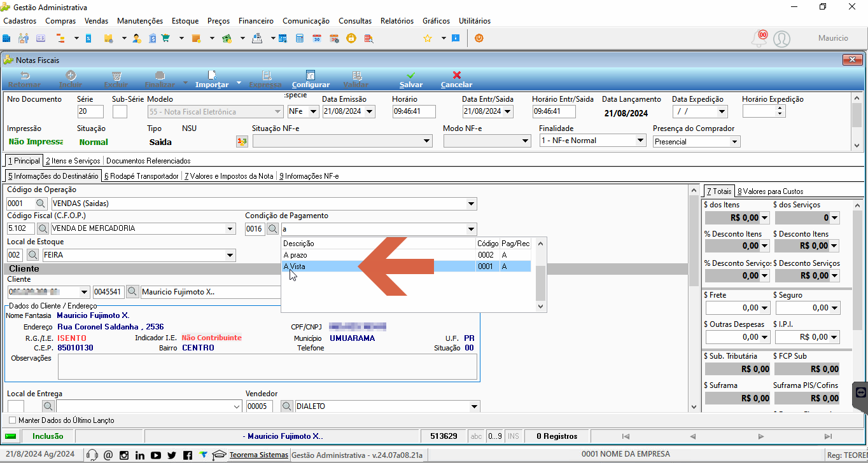Screen dimensions: 868x463
Task: Open the Financeiro menu
Action: pos(256,21)
